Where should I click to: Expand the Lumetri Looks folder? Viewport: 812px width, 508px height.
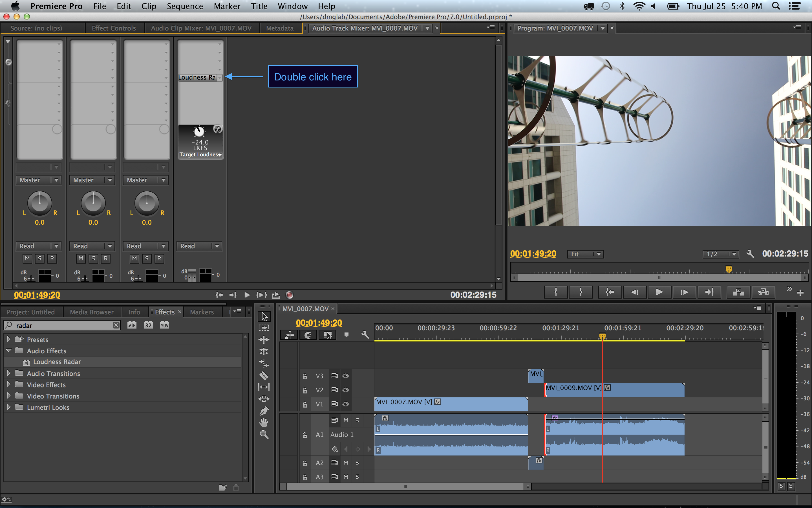9,406
